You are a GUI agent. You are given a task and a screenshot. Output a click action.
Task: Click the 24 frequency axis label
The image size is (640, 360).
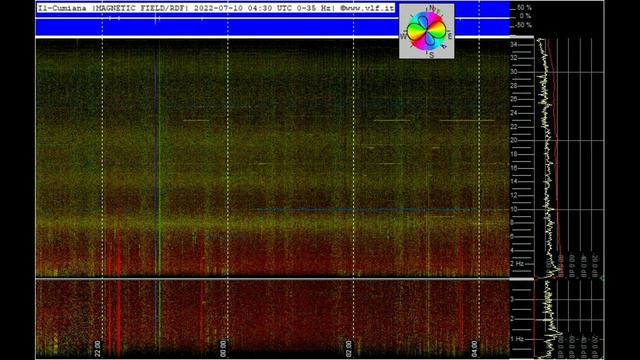[x=514, y=113]
